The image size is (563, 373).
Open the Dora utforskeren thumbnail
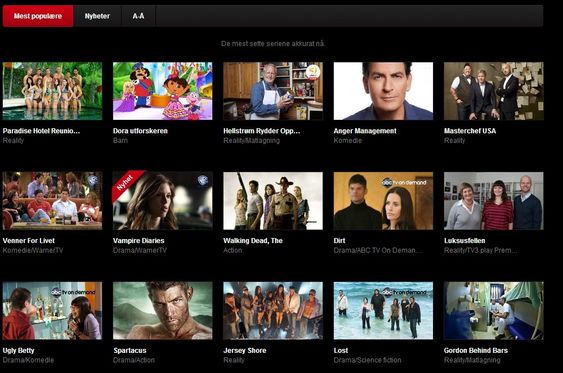pyautogui.click(x=163, y=91)
